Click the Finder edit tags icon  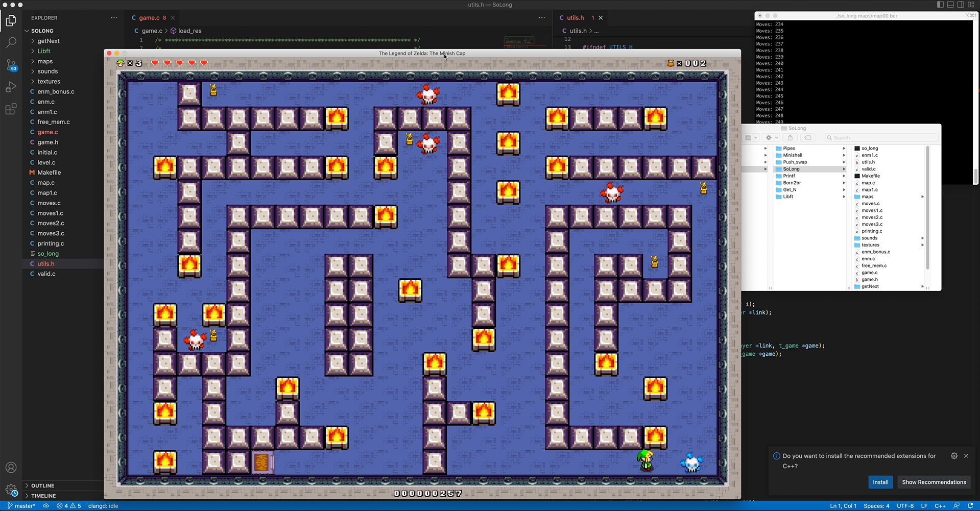(x=807, y=138)
